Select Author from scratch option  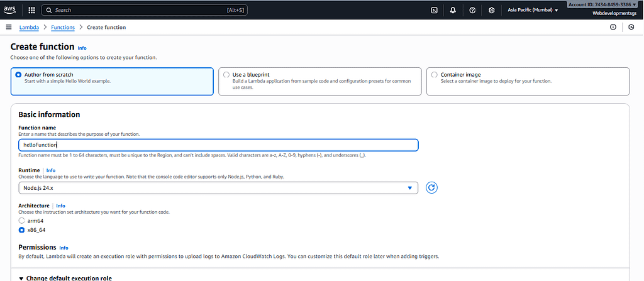tap(18, 75)
